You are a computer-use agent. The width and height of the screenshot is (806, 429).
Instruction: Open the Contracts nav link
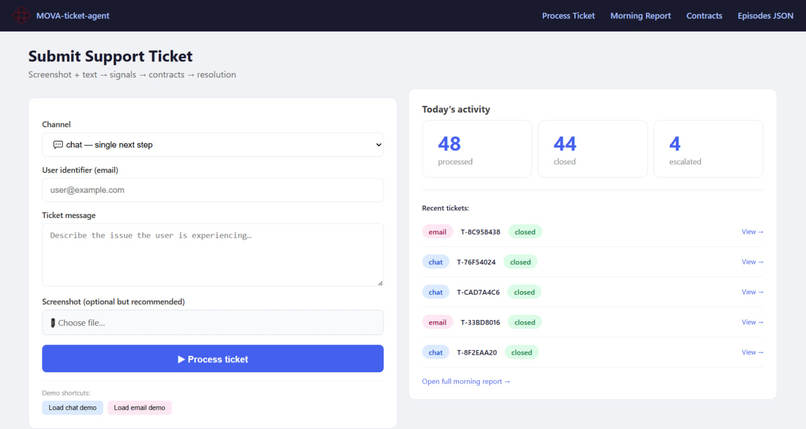pyautogui.click(x=704, y=16)
